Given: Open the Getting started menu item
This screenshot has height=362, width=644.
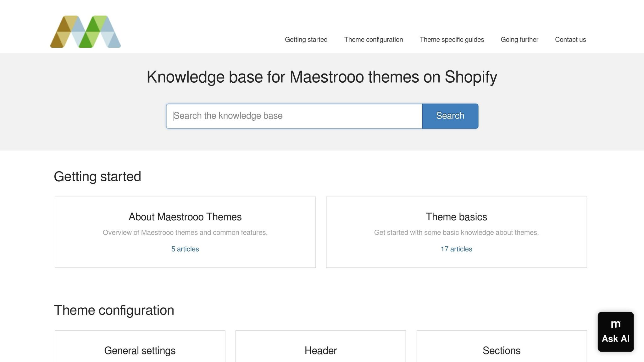Looking at the screenshot, I should pos(306,40).
